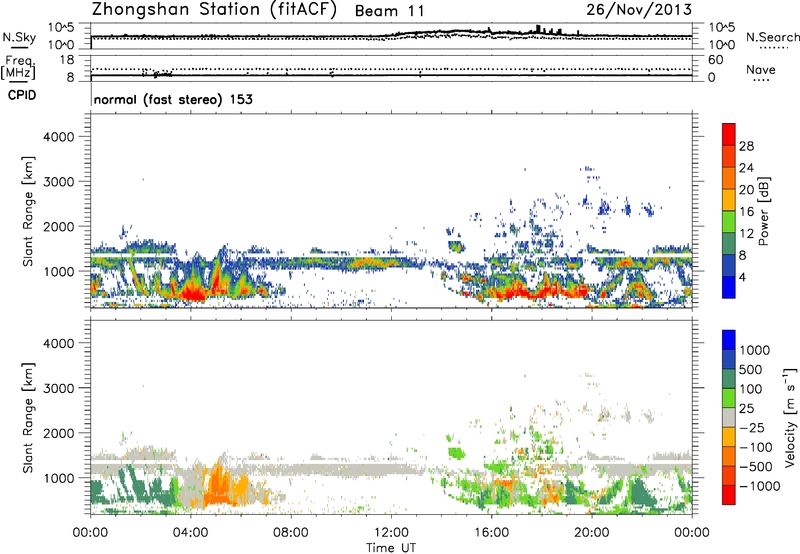
Task: Click the 'Time UT' axis label
Action: [x=391, y=547]
